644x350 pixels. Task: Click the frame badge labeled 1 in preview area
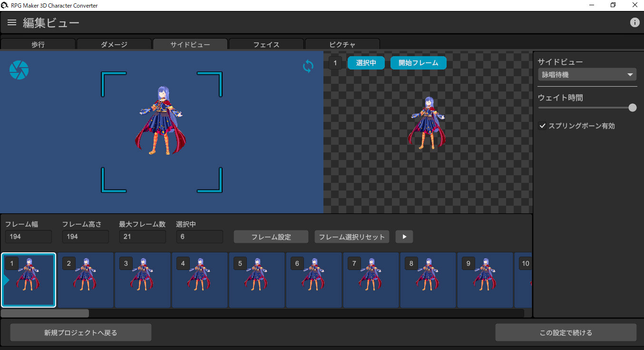coord(335,62)
